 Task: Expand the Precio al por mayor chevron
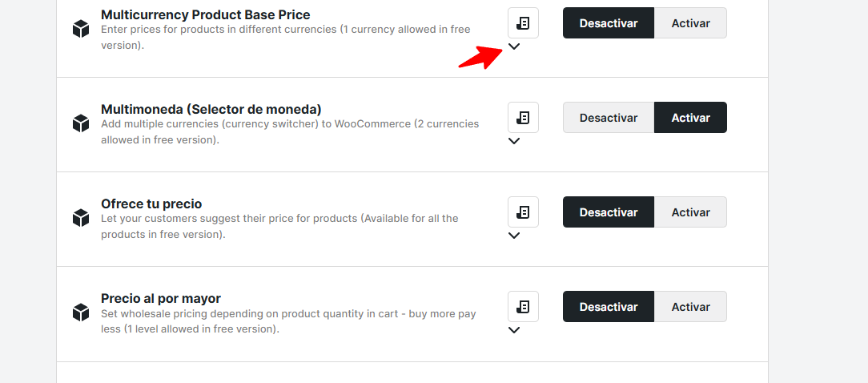point(514,330)
